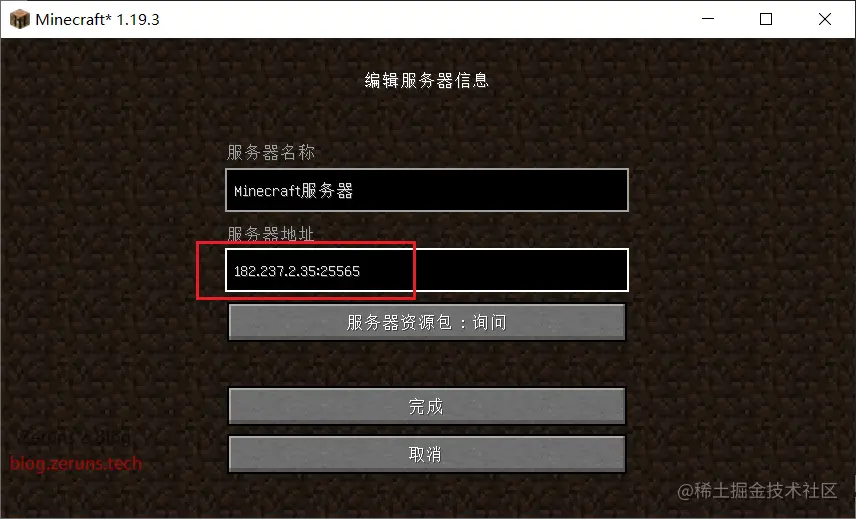The width and height of the screenshot is (856, 519).
Task: Click empty right area of server name field
Action: coord(491,190)
